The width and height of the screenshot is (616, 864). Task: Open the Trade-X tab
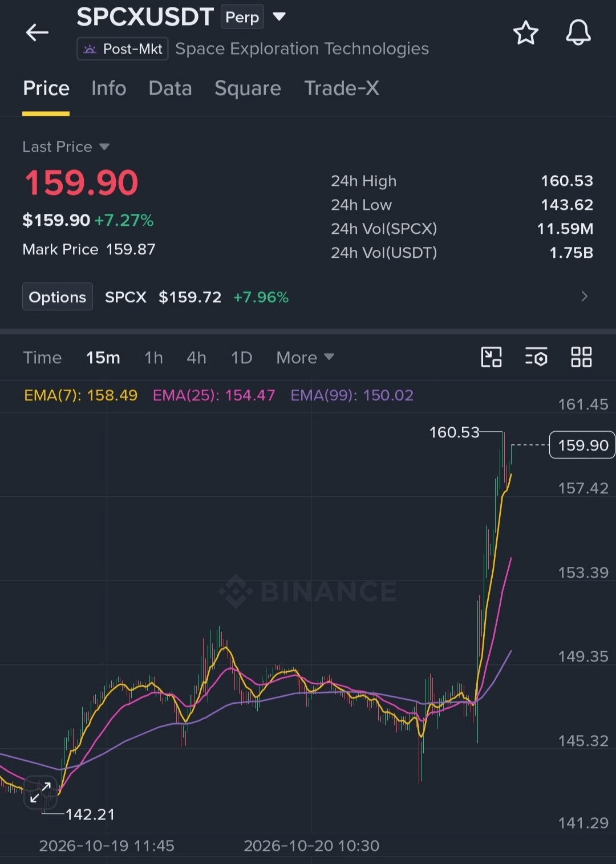point(342,88)
